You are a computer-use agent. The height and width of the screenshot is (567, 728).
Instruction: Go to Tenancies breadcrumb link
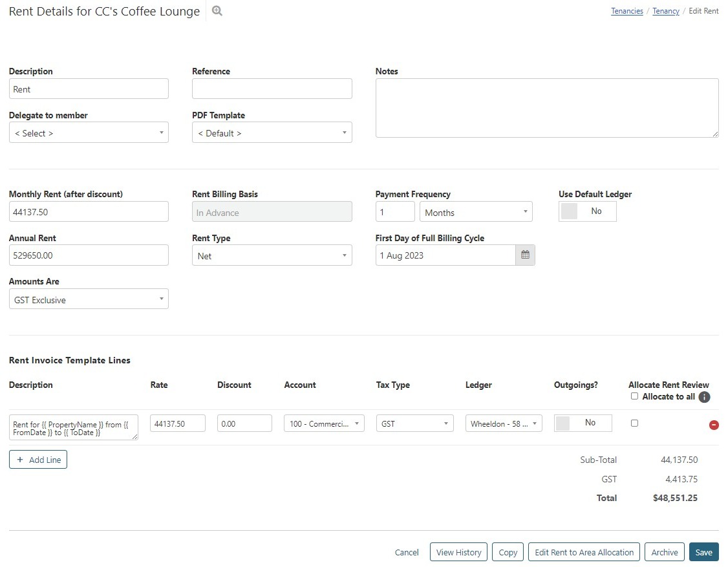(626, 11)
